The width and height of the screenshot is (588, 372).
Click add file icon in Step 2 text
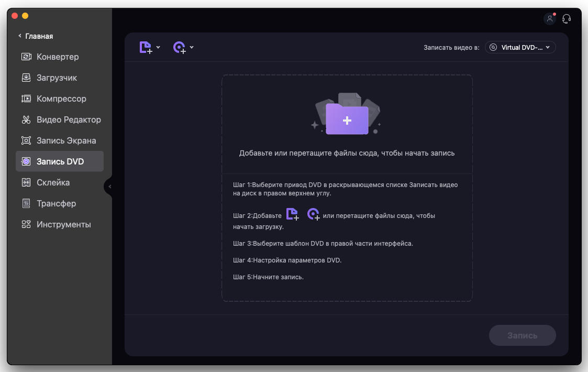point(292,214)
